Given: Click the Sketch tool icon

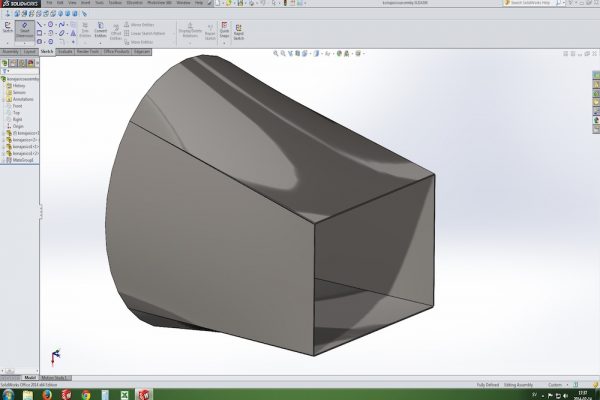Looking at the screenshot, I should tap(8, 30).
